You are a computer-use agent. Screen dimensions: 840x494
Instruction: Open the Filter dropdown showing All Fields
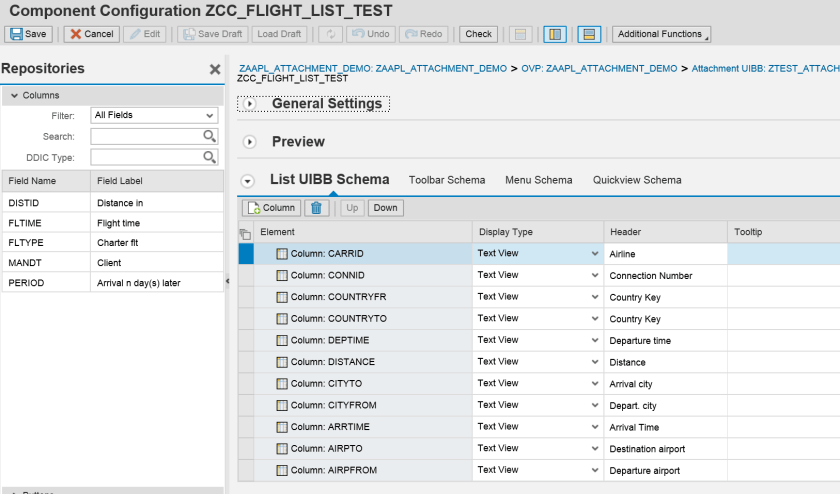(x=154, y=115)
